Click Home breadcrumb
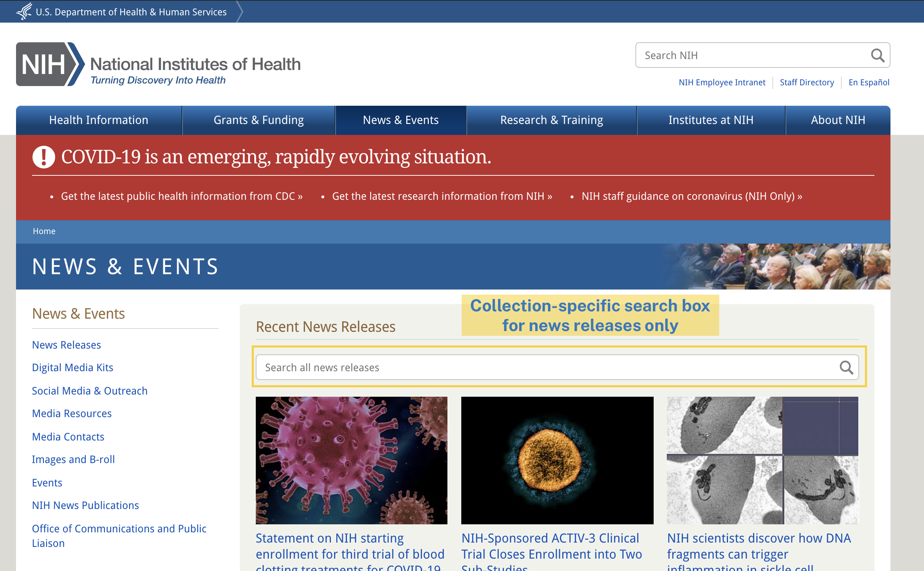924x571 pixels. coord(44,231)
